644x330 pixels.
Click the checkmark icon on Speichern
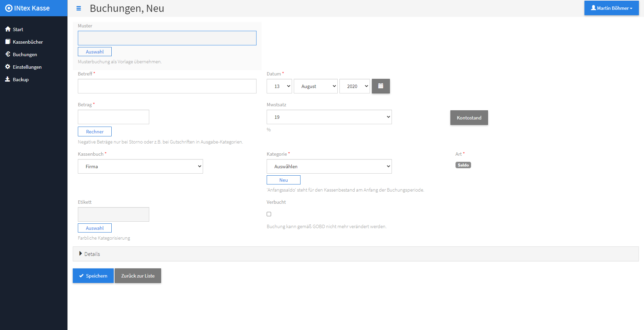click(81, 276)
